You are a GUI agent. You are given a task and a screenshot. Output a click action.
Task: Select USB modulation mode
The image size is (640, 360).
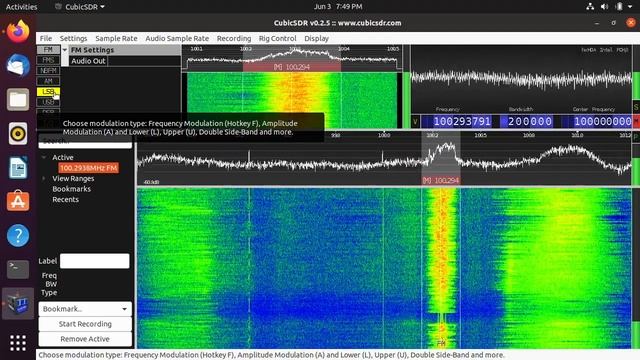[48, 102]
